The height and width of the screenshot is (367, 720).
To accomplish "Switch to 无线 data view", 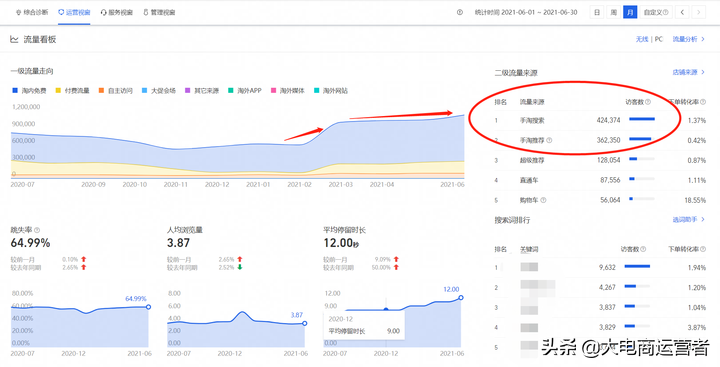I will (x=641, y=40).
